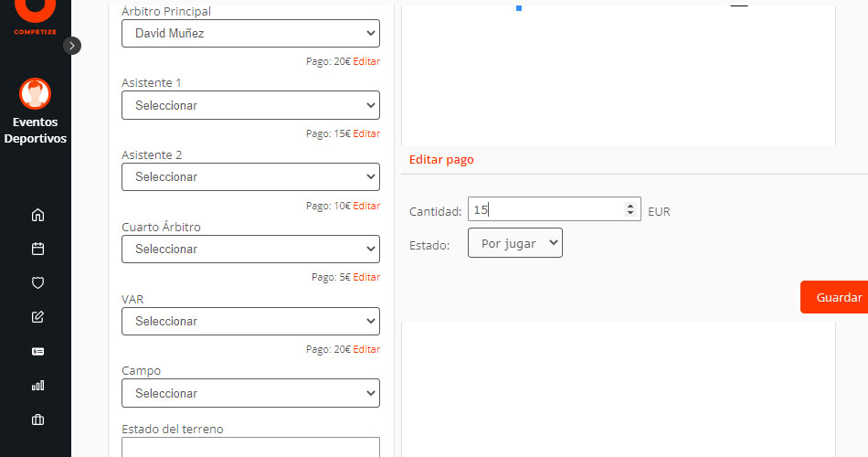Open the calendar icon in sidebar
This screenshot has width=868, height=457.
pyautogui.click(x=37, y=249)
